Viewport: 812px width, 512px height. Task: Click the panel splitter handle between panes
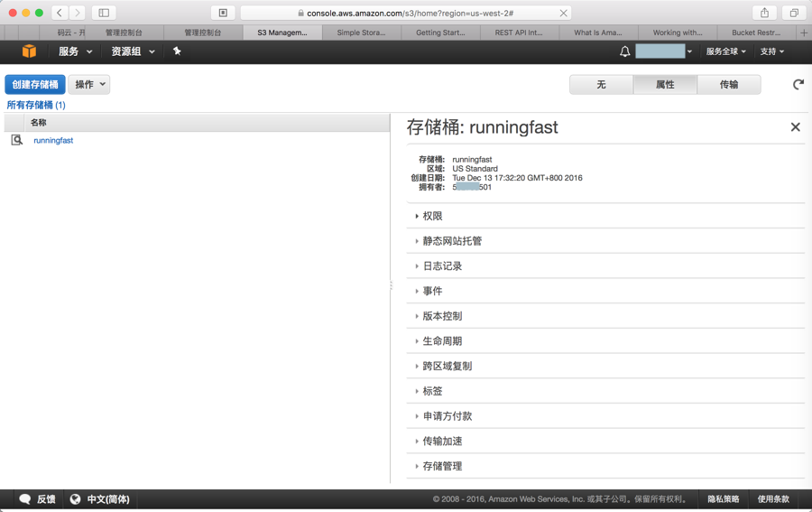coord(391,285)
